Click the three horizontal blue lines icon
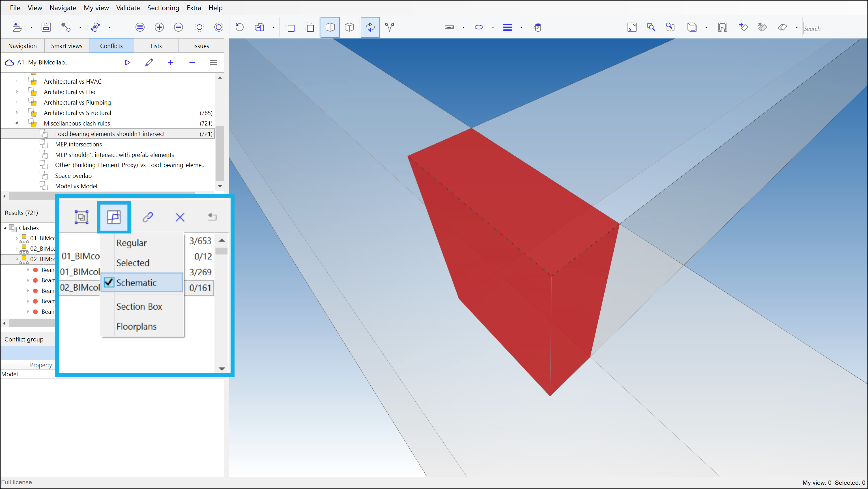The width and height of the screenshot is (868, 489). (x=508, y=28)
